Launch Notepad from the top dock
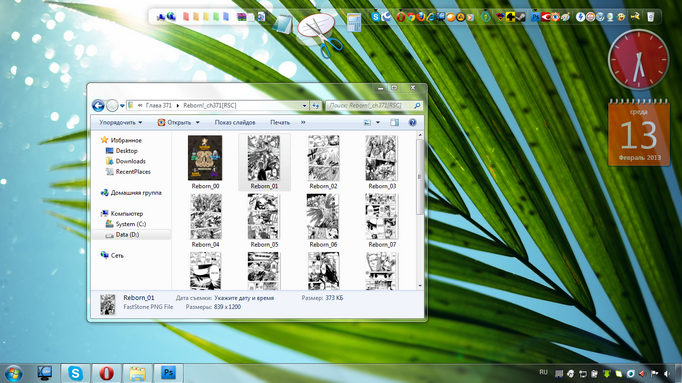Image resolution: width=682 pixels, height=383 pixels. [x=283, y=24]
